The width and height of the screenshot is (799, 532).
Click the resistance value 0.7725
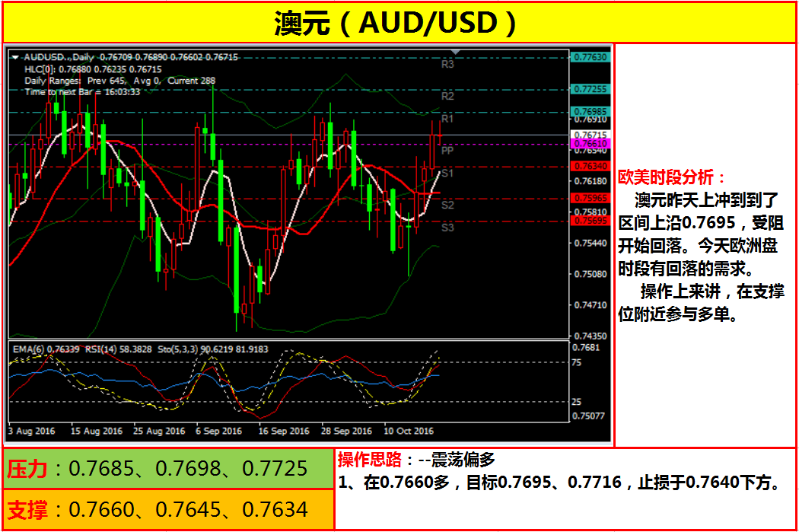tap(275, 469)
